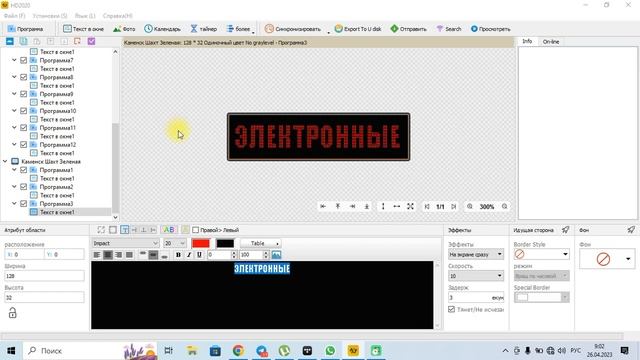Click the fit-to-screen expand icon below preview

point(410,207)
